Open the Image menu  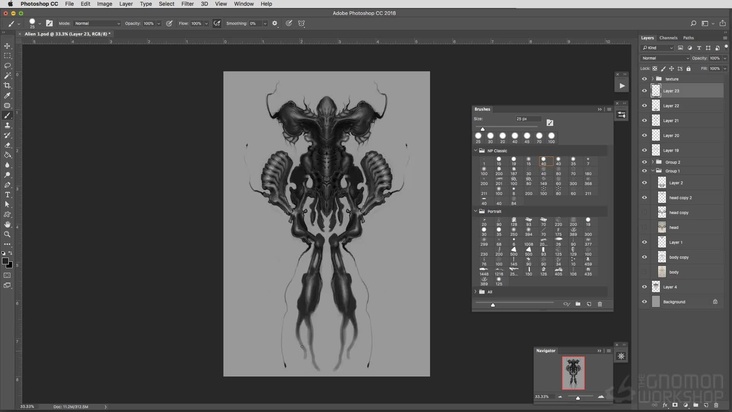(104, 4)
